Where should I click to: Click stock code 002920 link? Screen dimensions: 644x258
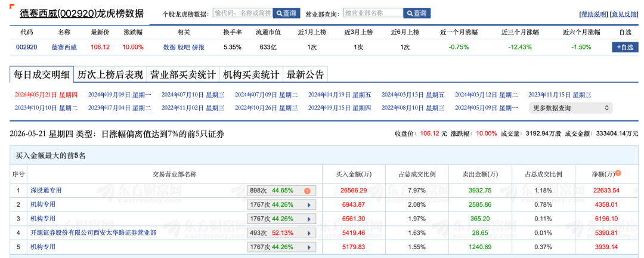[27, 47]
